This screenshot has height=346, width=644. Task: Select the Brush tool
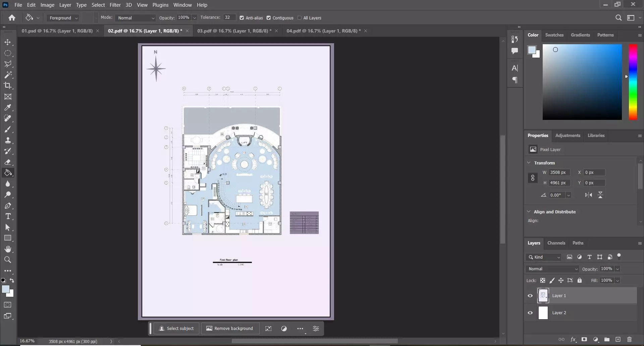(8, 129)
